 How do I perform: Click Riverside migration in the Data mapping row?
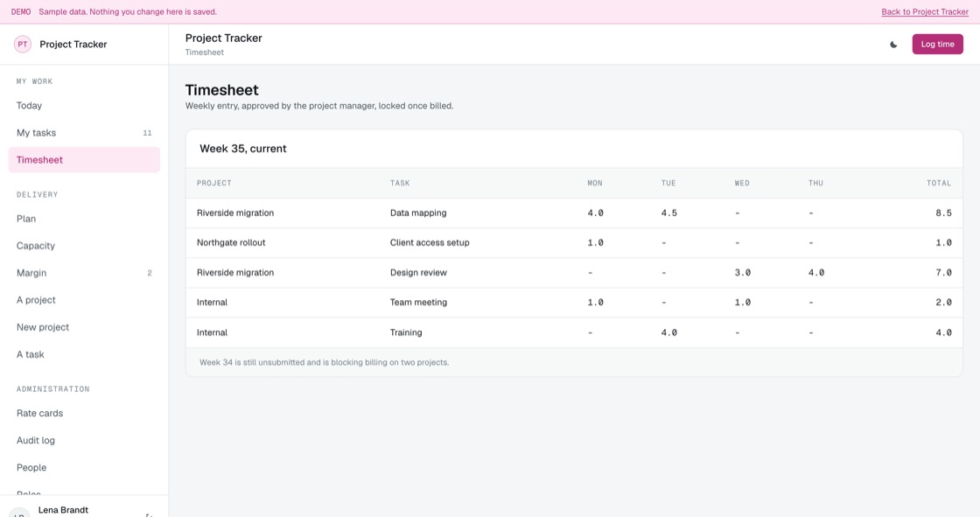tap(235, 213)
